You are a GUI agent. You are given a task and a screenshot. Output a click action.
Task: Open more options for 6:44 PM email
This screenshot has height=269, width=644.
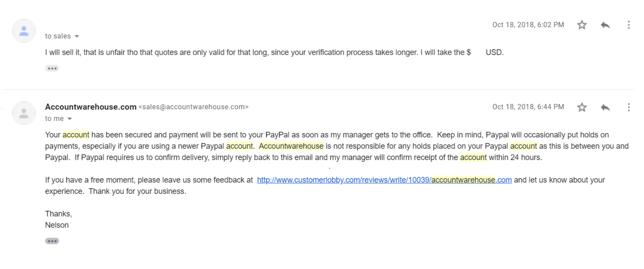628,107
